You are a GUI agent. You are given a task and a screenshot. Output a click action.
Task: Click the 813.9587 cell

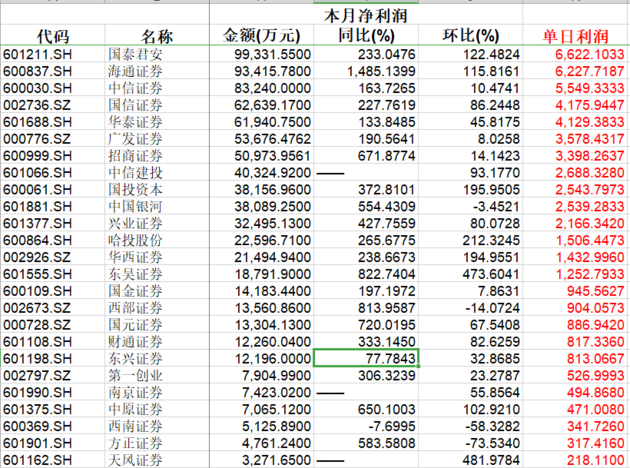click(366, 307)
